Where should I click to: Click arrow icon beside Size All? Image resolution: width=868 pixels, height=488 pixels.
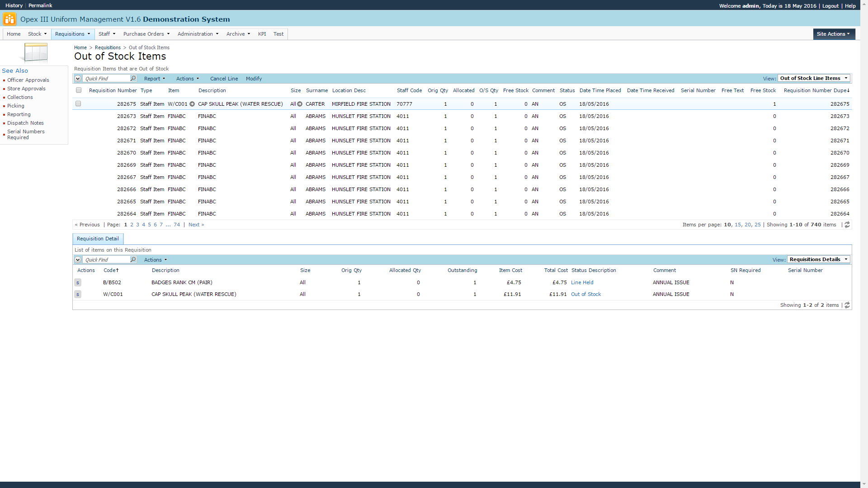[300, 104]
